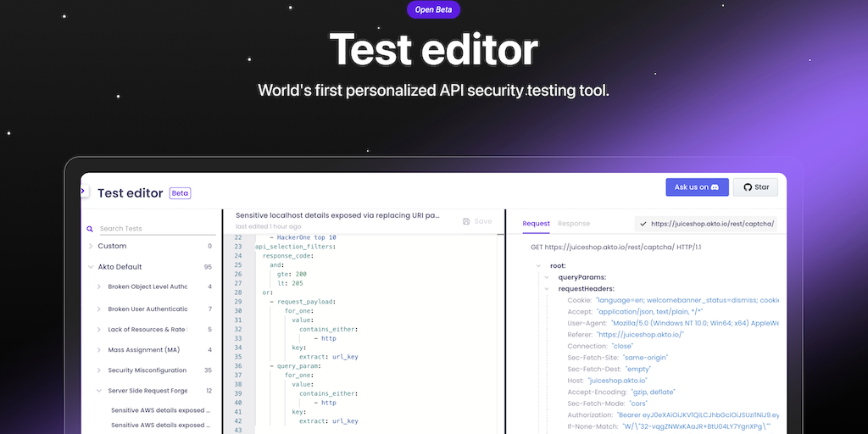Collapse Server Side Request Forgery group
Screen dimensions: 868x434
pos(99,390)
